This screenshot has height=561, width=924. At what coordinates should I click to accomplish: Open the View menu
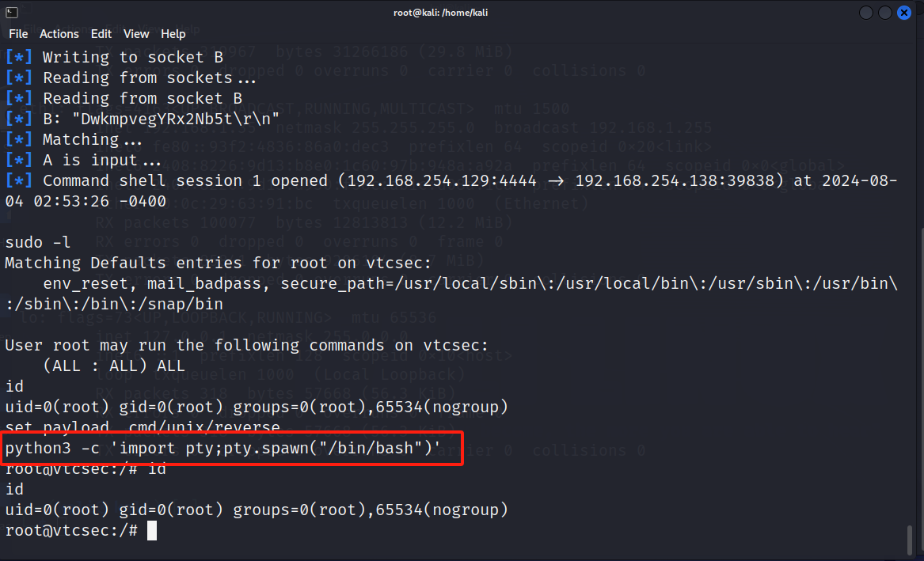click(136, 34)
